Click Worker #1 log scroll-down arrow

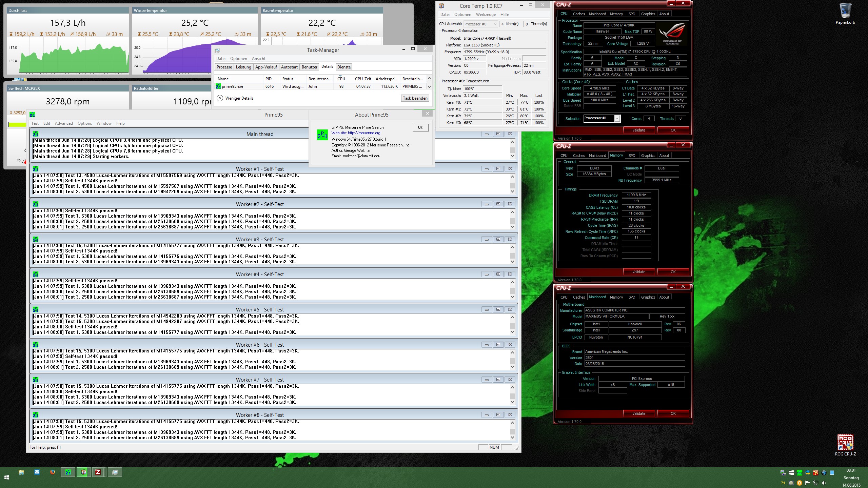click(x=512, y=191)
